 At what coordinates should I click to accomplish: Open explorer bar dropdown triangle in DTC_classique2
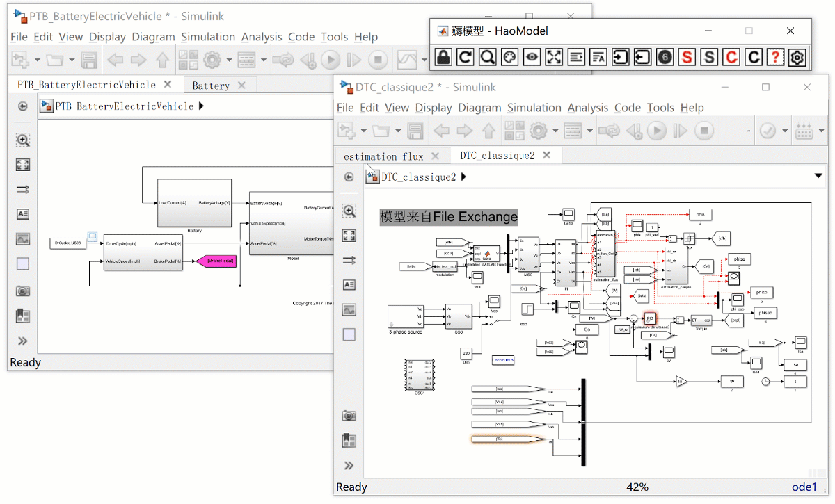[x=818, y=177]
